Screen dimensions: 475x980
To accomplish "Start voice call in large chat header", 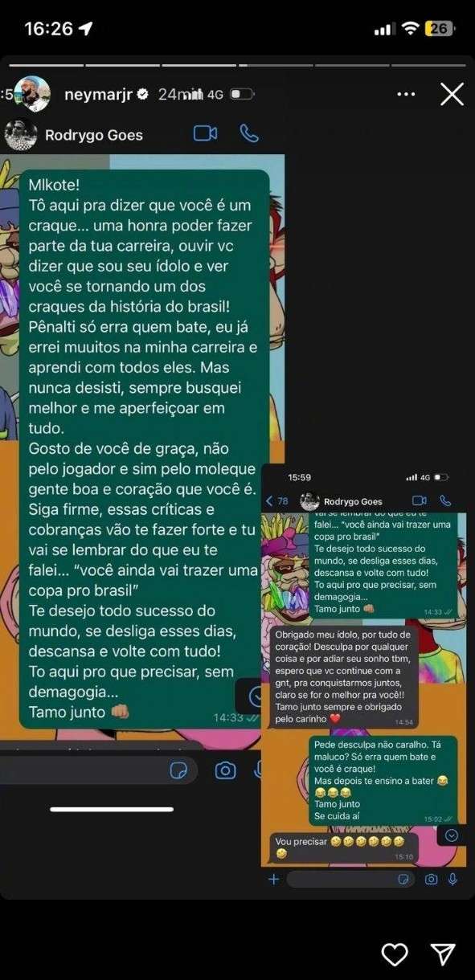I will [250, 133].
